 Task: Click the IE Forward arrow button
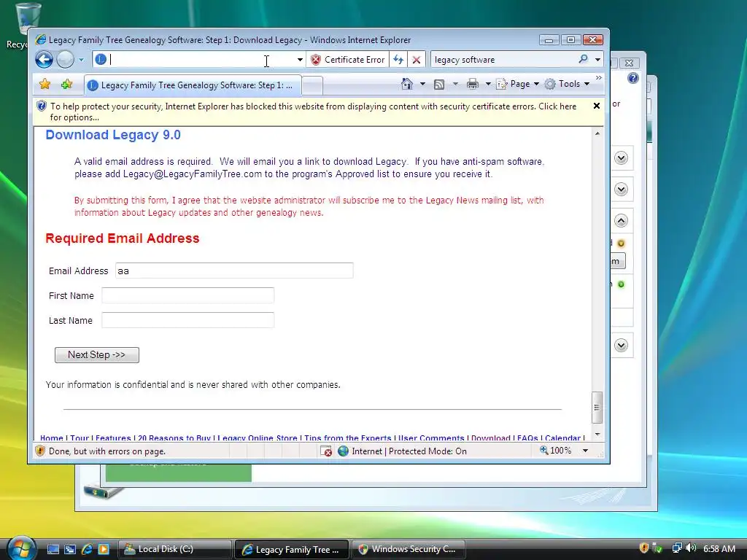click(x=65, y=60)
